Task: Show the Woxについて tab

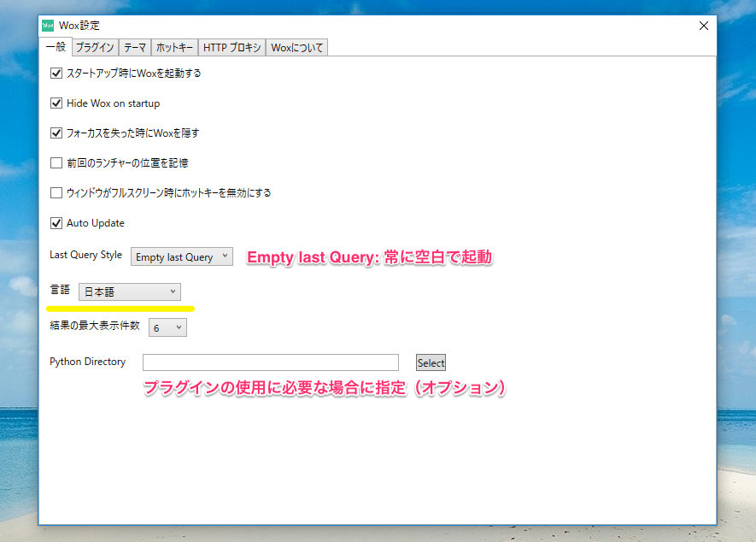Action: [297, 47]
